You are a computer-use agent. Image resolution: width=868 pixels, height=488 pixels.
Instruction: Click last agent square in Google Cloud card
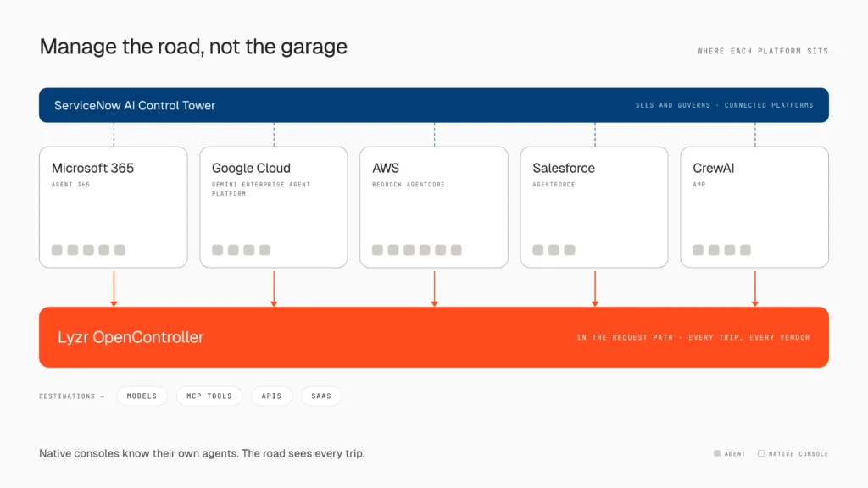click(264, 250)
